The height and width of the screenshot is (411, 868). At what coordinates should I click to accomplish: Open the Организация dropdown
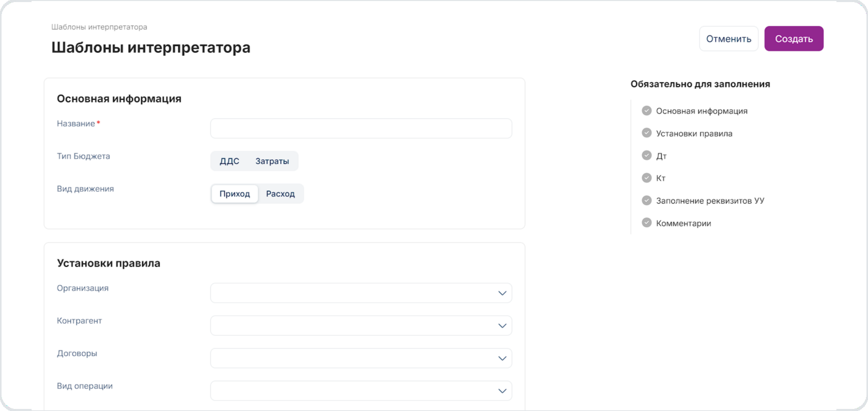(x=361, y=293)
